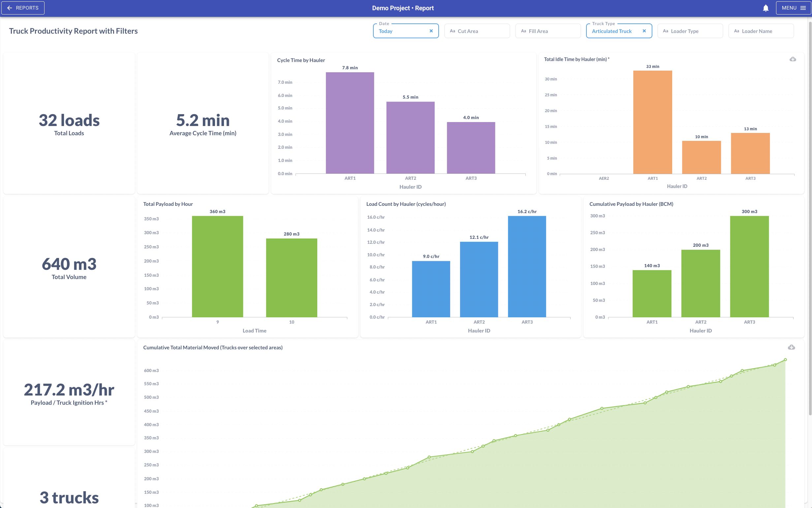Image resolution: width=812 pixels, height=508 pixels.
Task: Click the Load Time axis label
Action: click(255, 331)
